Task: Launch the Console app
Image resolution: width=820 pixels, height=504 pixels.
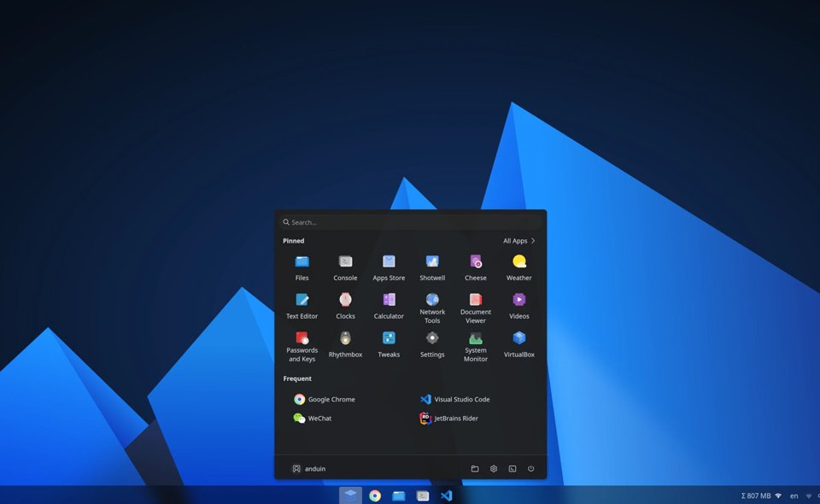Action: coord(345,267)
